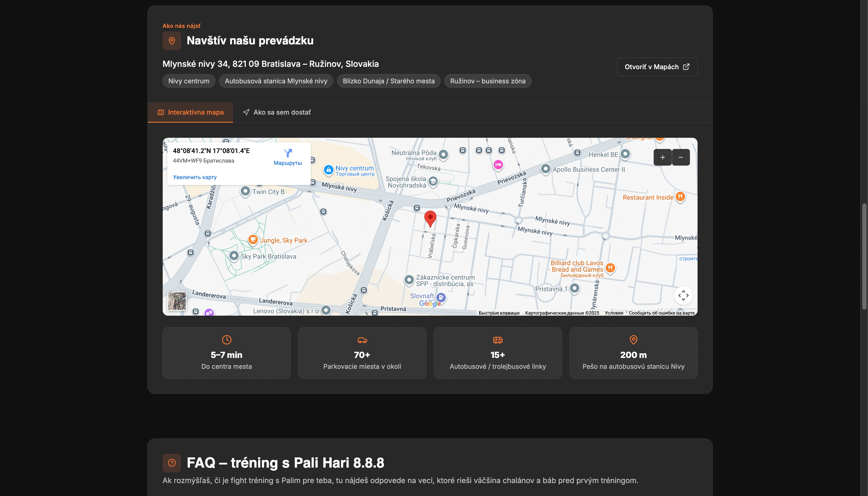Select the Interaktívna mapa tab
The height and width of the screenshot is (496, 868).
point(190,113)
